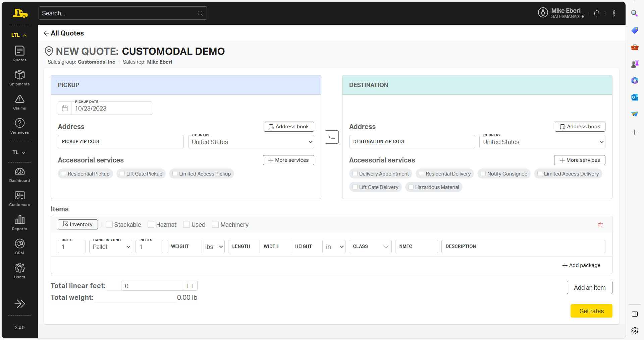Image resolution: width=644 pixels, height=340 pixels.
Task: Open Shipments in the sidebar
Action: [19, 78]
